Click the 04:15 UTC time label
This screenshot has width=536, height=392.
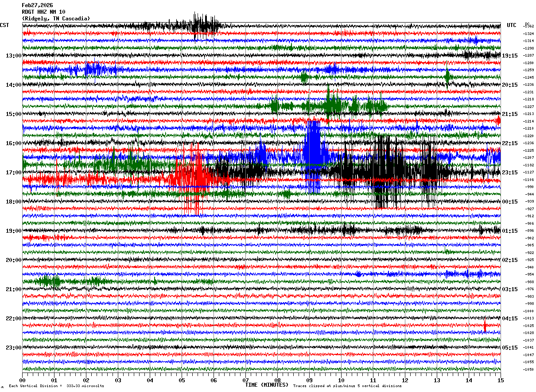point(510,319)
